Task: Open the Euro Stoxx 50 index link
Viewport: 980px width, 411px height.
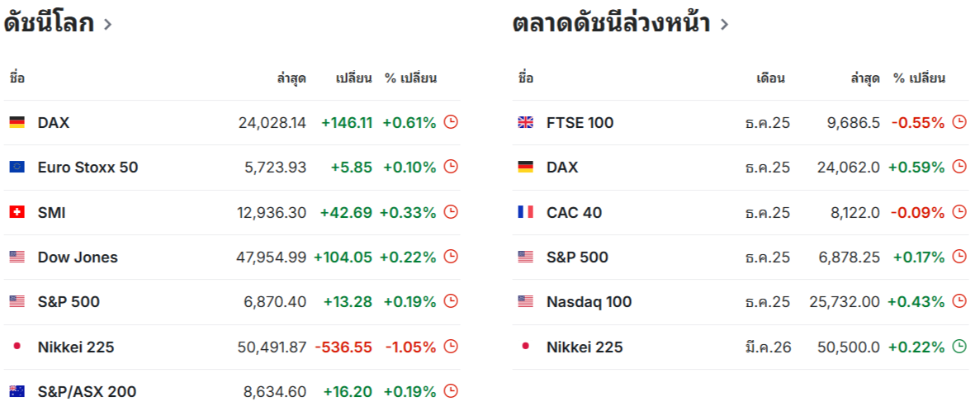Action: click(x=88, y=168)
